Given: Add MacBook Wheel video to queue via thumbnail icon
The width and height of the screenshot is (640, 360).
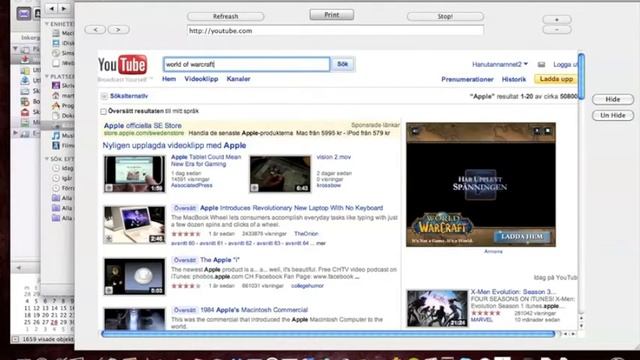Looking at the screenshot, I should [x=109, y=239].
